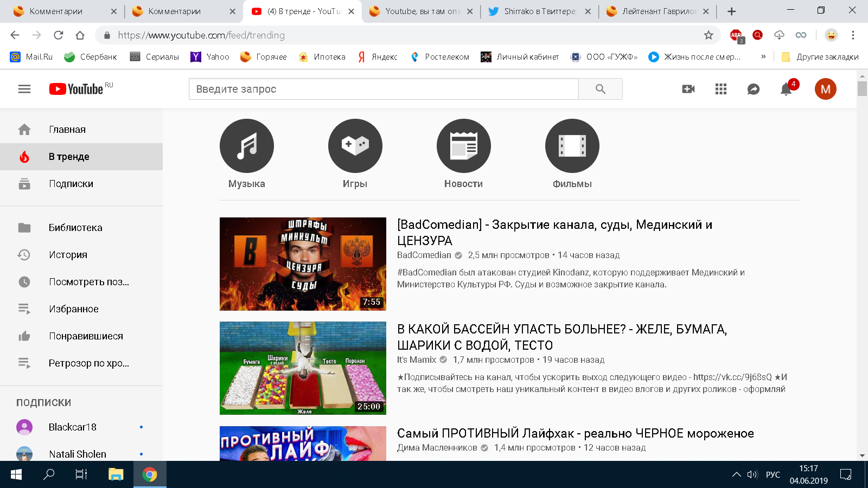
Task: Open the YouTube hamburger guide menu
Action: 24,89
